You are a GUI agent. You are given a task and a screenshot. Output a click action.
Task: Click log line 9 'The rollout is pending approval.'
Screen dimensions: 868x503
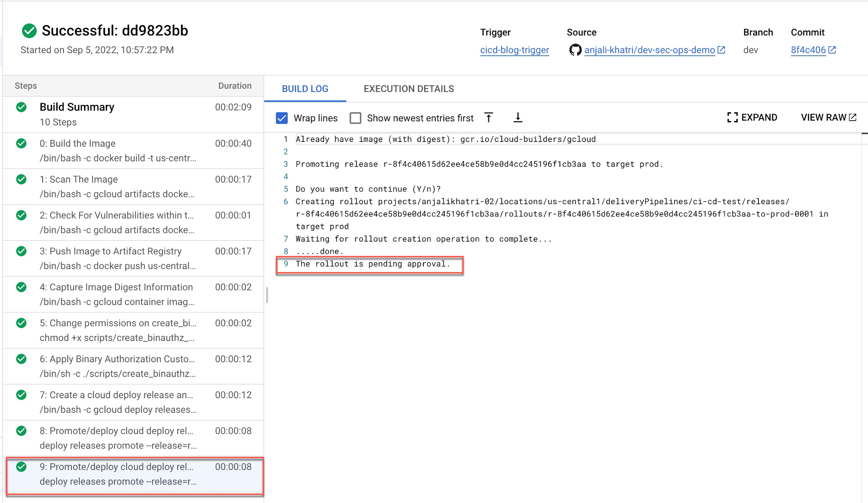[373, 264]
